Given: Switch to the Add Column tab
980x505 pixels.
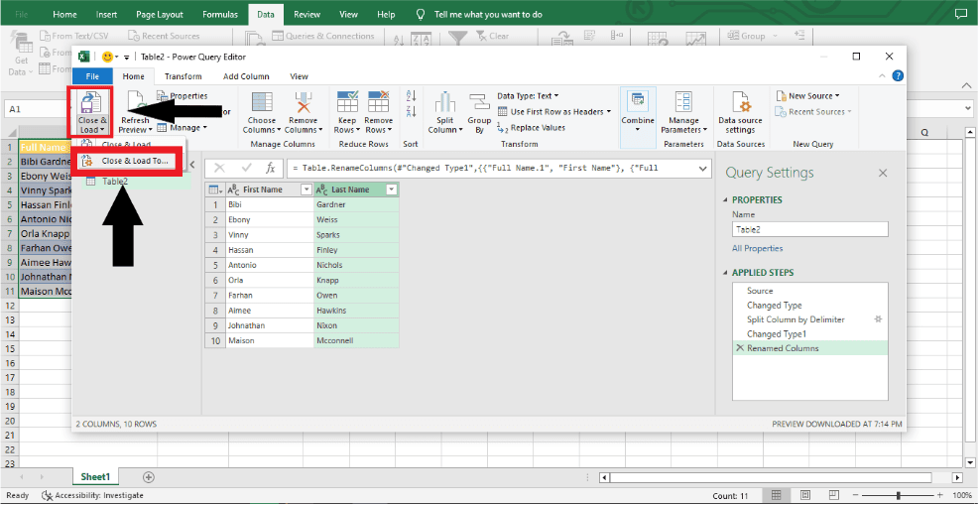Looking at the screenshot, I should pyautogui.click(x=246, y=76).
